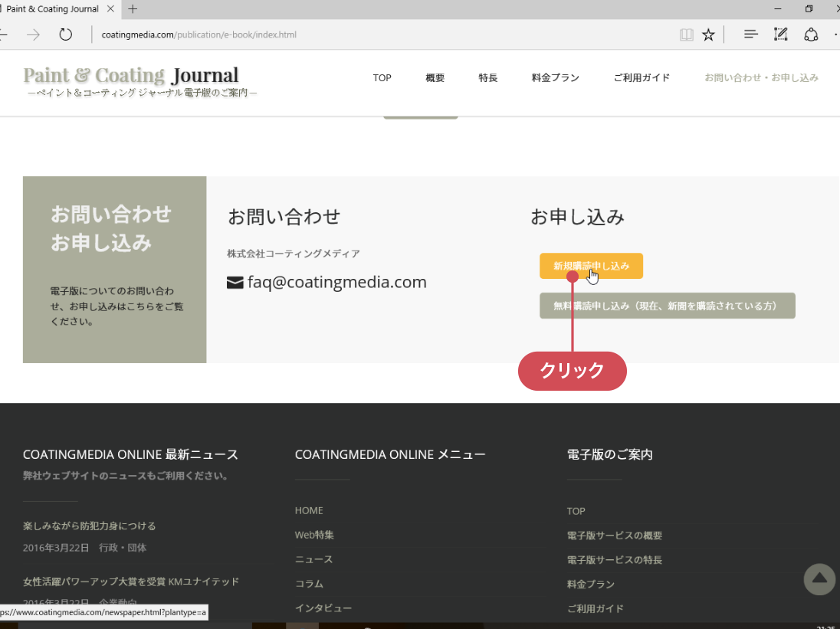Image resolution: width=840 pixels, height=629 pixels.
Task: Close the Paint & Coating Journal tab
Action: coord(111,9)
